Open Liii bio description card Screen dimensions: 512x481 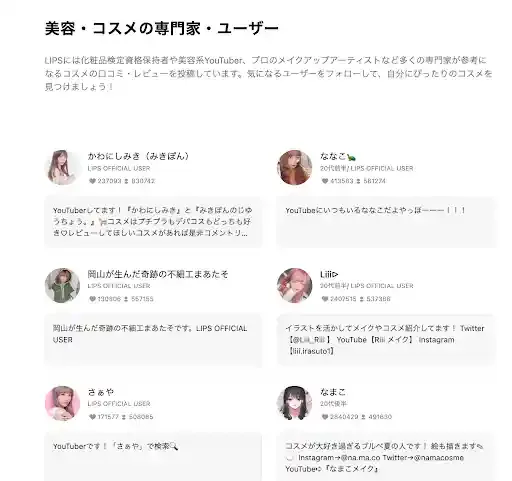(x=386, y=340)
